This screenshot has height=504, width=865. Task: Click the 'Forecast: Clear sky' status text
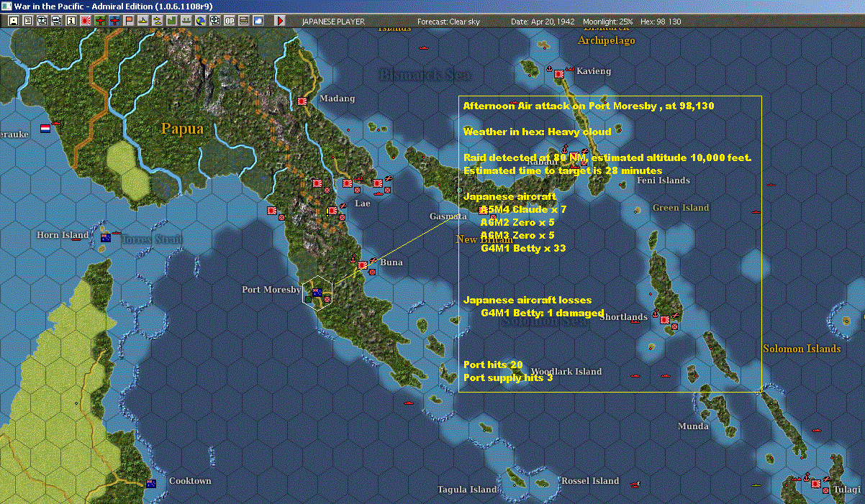(x=448, y=22)
